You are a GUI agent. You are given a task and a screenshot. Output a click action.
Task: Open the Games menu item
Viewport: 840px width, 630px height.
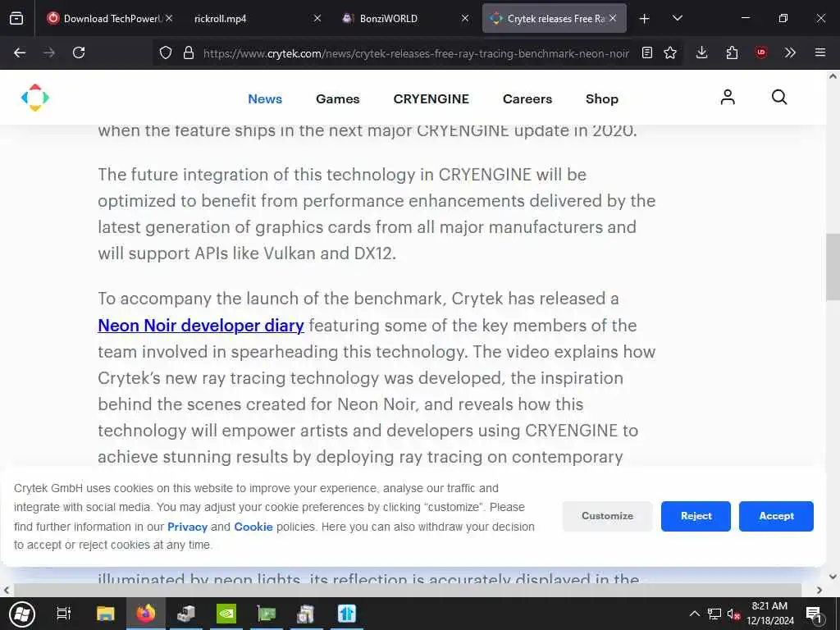[337, 99]
